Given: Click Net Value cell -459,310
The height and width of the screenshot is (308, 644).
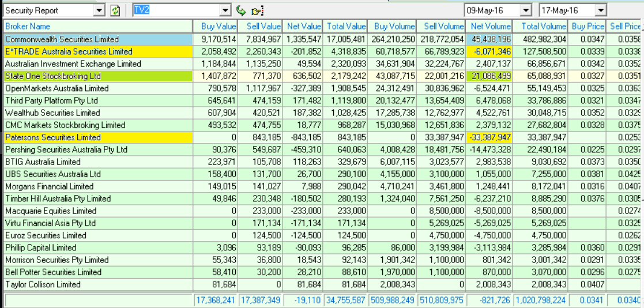Looking at the screenshot, I should (303, 149).
